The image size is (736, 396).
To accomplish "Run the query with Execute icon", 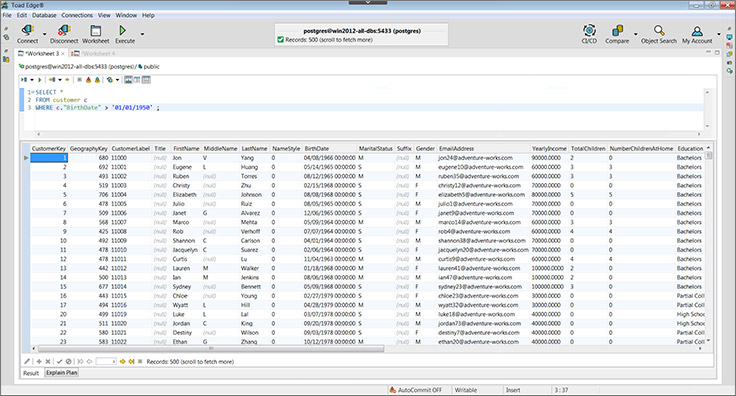I will pyautogui.click(x=123, y=30).
